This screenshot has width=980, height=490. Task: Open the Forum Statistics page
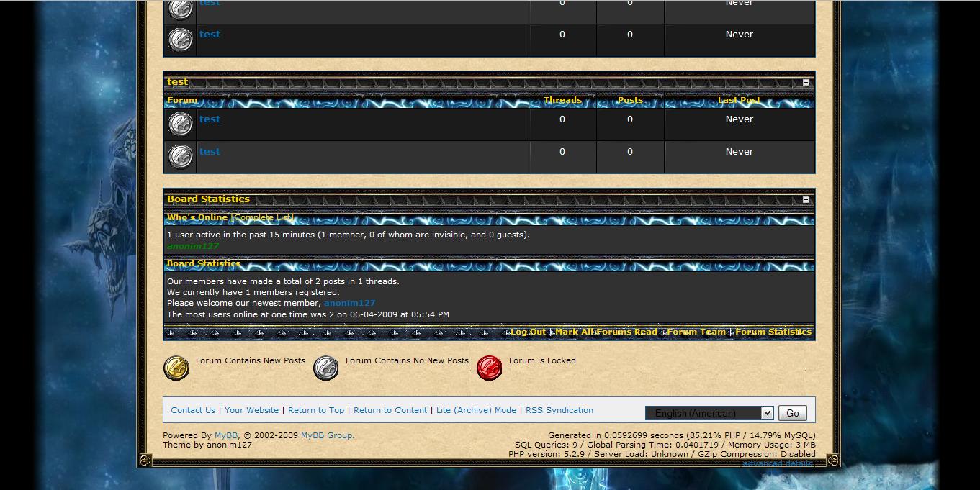(x=773, y=332)
